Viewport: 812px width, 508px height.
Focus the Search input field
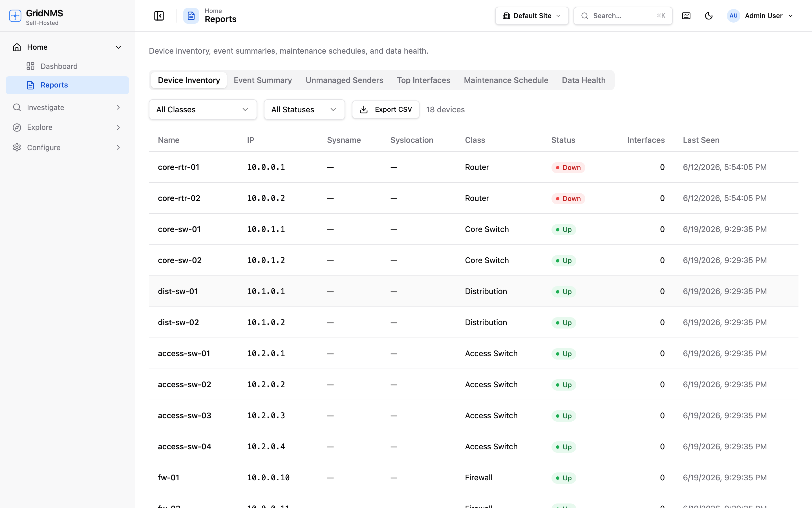[623, 16]
